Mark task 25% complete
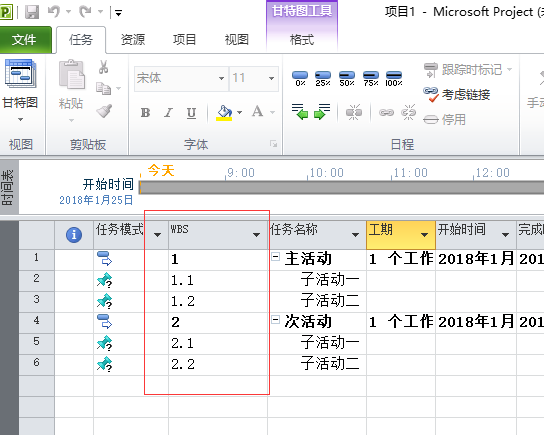Viewport: 544px width, 435px height. [323, 78]
